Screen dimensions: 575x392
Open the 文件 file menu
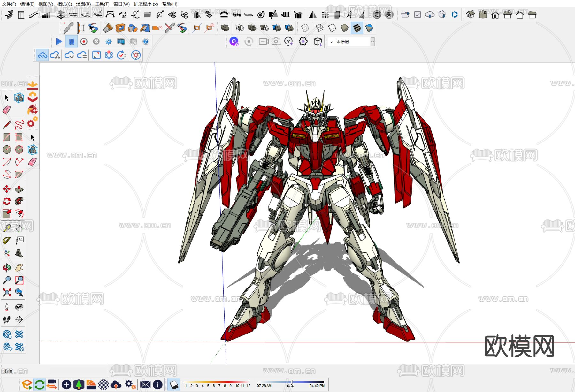[9, 4]
